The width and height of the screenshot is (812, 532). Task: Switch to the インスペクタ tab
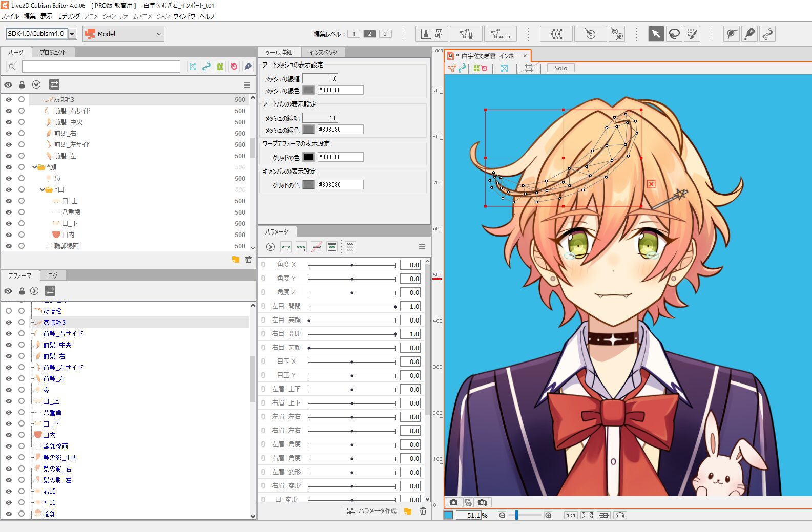click(323, 52)
